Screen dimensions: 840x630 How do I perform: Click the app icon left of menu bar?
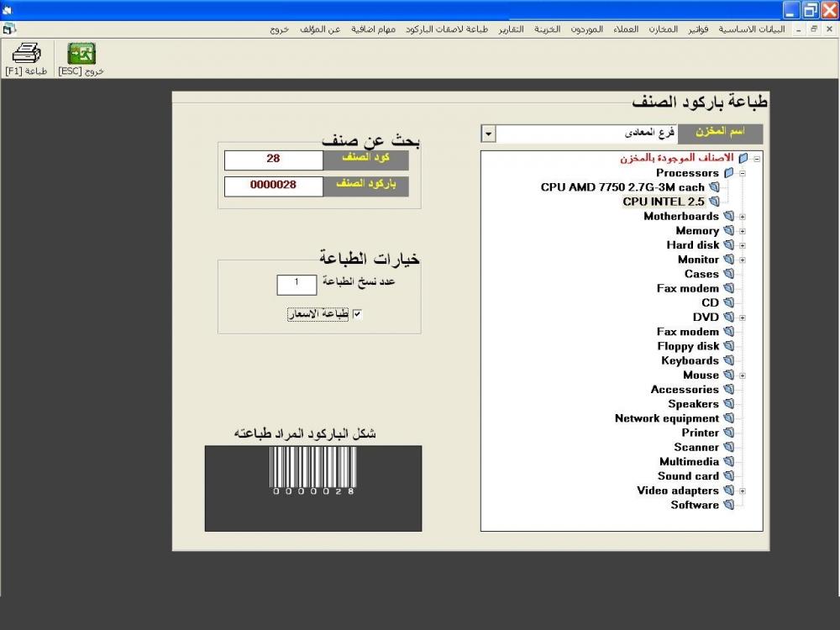pos(9,29)
